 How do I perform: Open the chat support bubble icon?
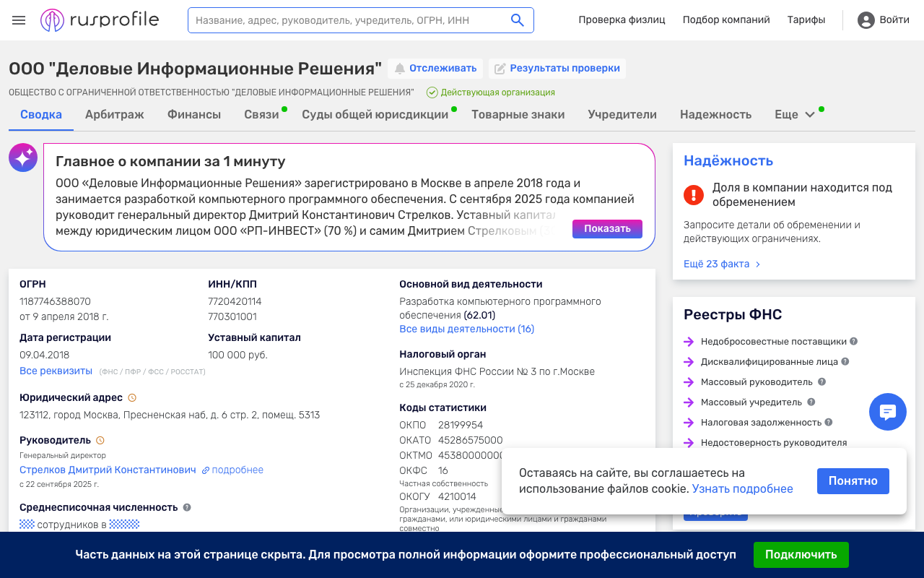888,412
